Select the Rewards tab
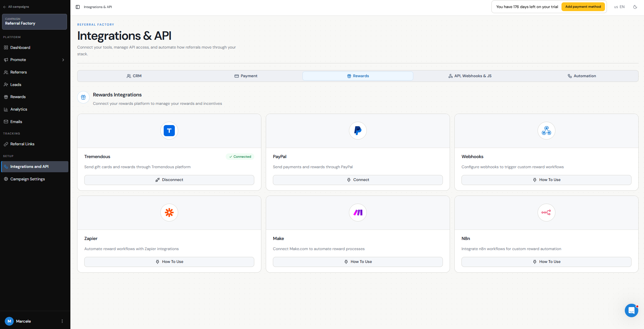The height and width of the screenshot is (329, 644). (x=358, y=76)
